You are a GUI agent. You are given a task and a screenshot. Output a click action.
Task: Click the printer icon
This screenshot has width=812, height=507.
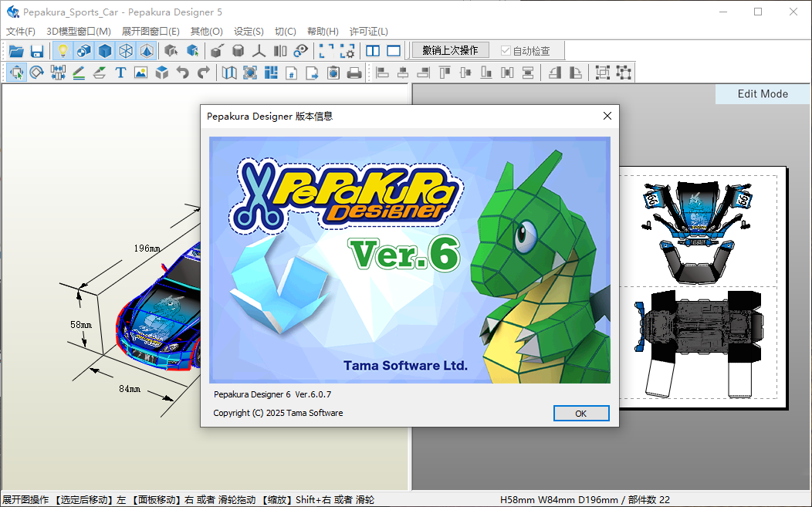354,73
